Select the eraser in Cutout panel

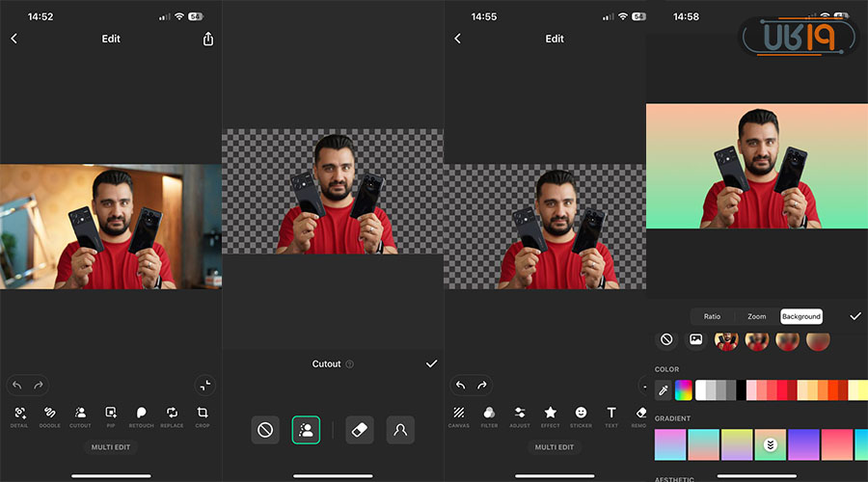359,430
